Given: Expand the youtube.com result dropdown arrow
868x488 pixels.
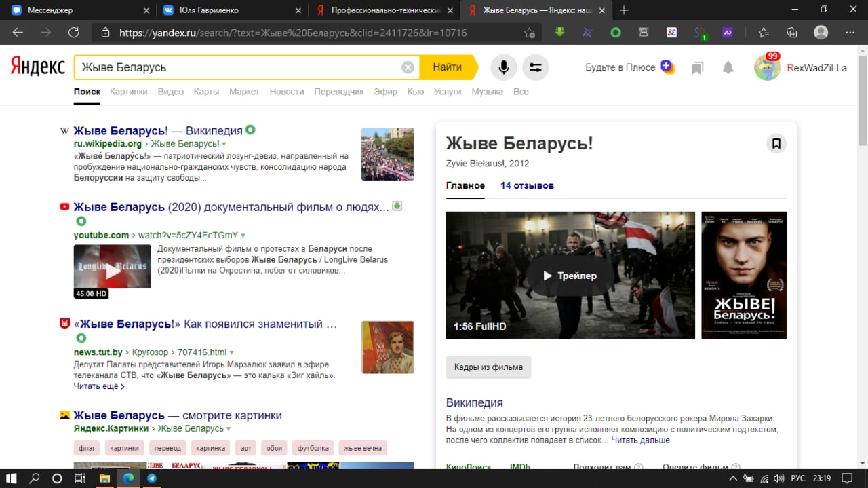Looking at the screenshot, I should 243,236.
